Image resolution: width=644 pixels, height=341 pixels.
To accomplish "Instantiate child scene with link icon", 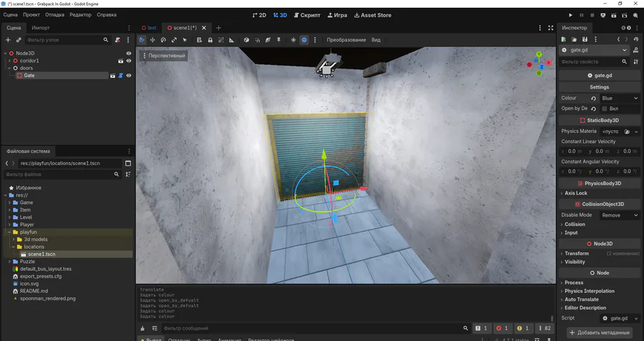I will pos(19,40).
